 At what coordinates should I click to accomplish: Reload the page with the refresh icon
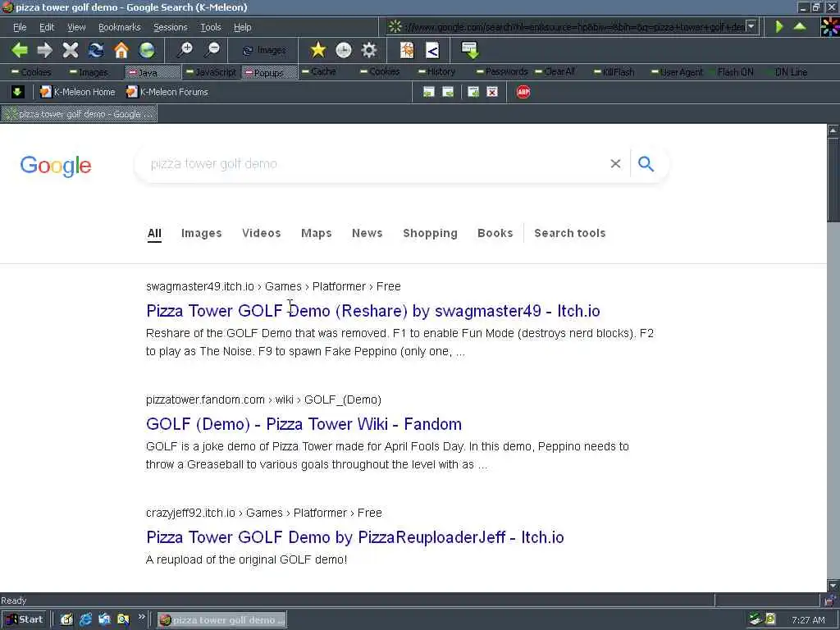click(x=96, y=50)
